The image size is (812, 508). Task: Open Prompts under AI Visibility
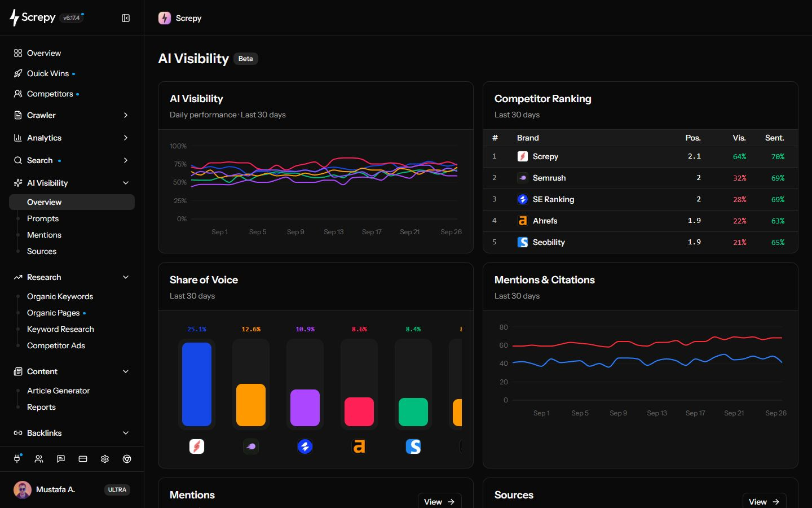43,218
